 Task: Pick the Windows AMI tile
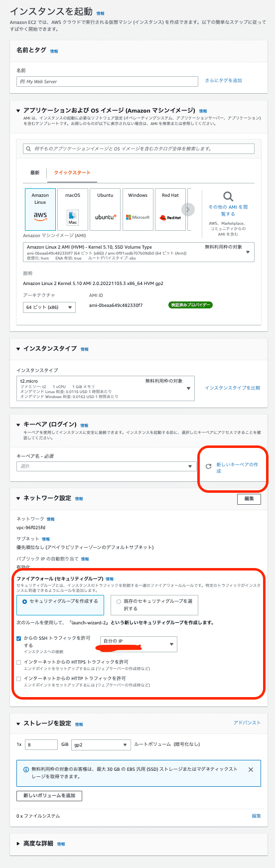coord(138,209)
